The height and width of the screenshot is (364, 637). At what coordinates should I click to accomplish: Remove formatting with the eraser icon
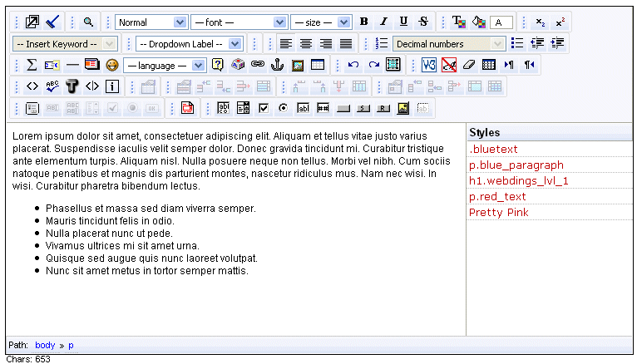(469, 65)
